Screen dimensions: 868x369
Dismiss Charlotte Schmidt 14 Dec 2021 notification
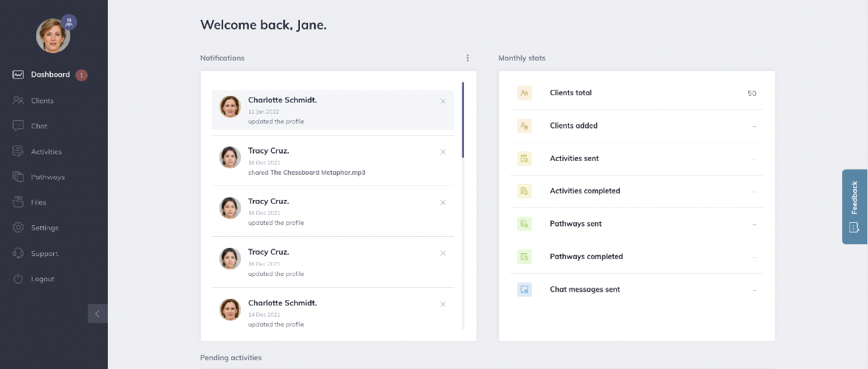point(442,304)
